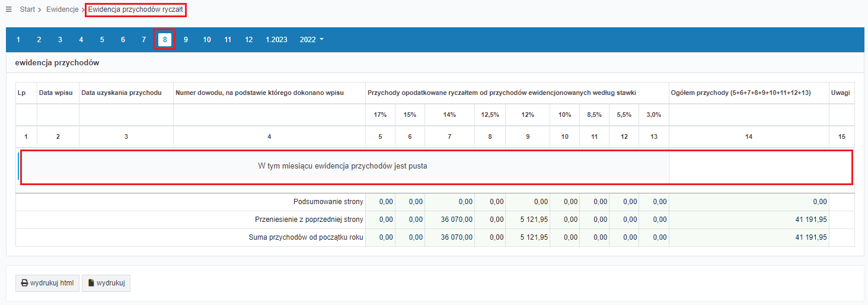Click the 15% rate header
Screen dimensions: 868x305
[410, 115]
